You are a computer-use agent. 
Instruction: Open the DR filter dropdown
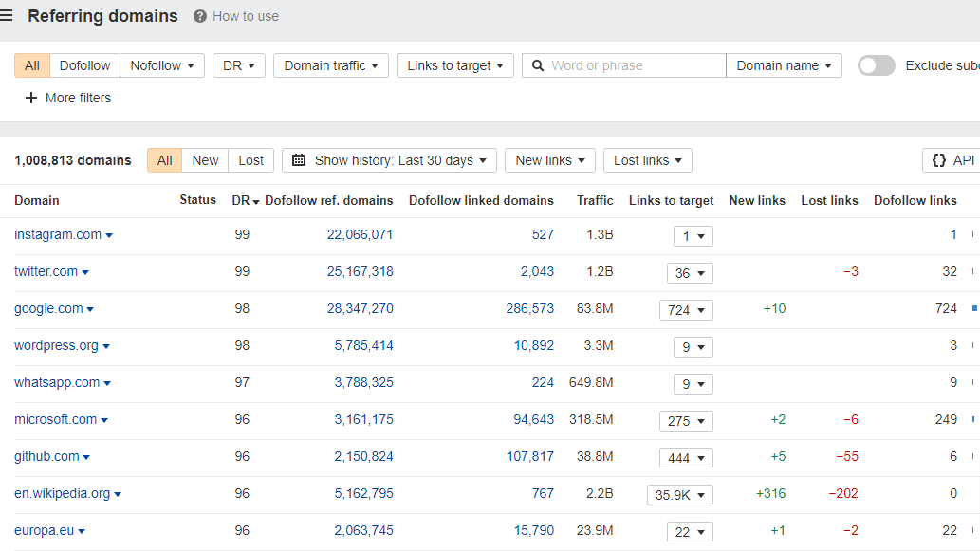coord(239,65)
